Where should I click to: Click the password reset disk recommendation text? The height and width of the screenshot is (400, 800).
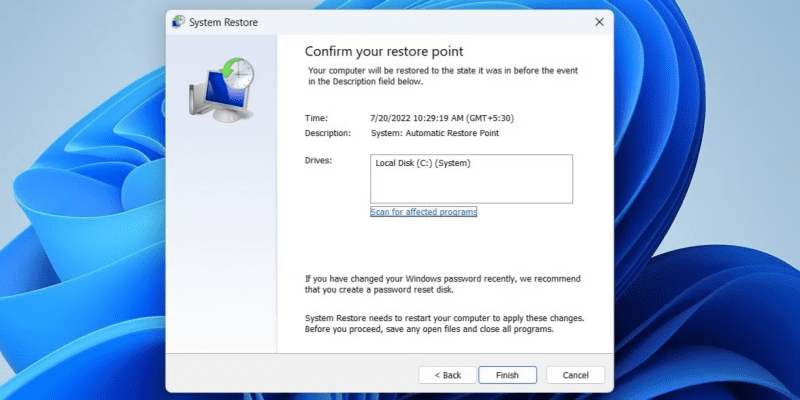(442, 284)
